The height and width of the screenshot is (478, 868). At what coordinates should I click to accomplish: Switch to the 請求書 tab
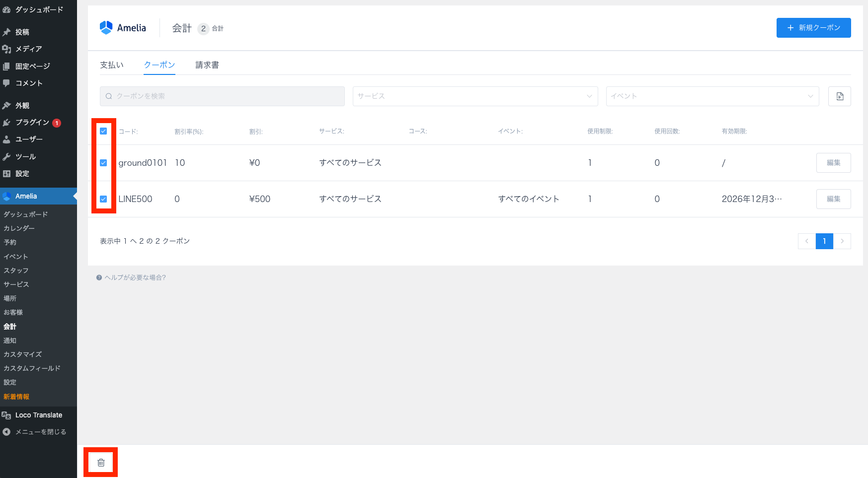tap(207, 65)
